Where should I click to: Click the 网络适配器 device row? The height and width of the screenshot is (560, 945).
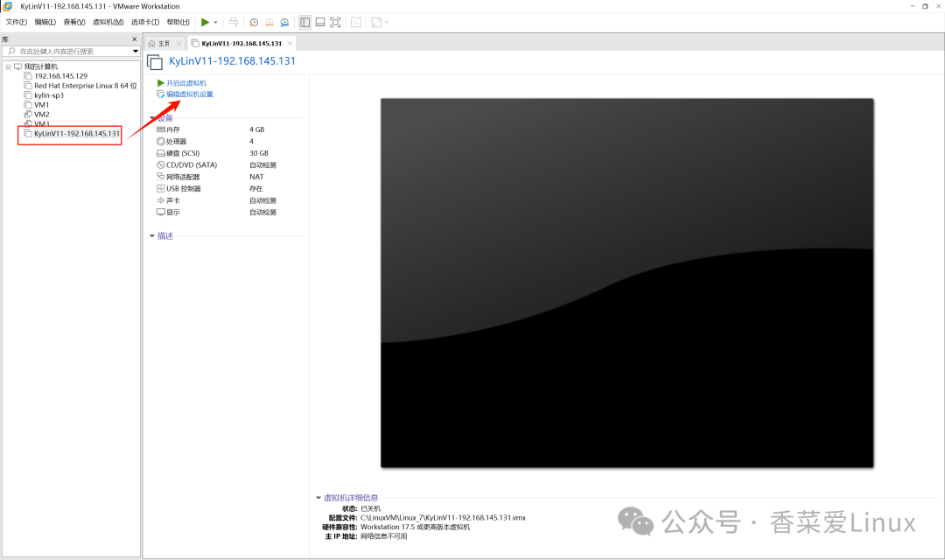pyautogui.click(x=229, y=178)
